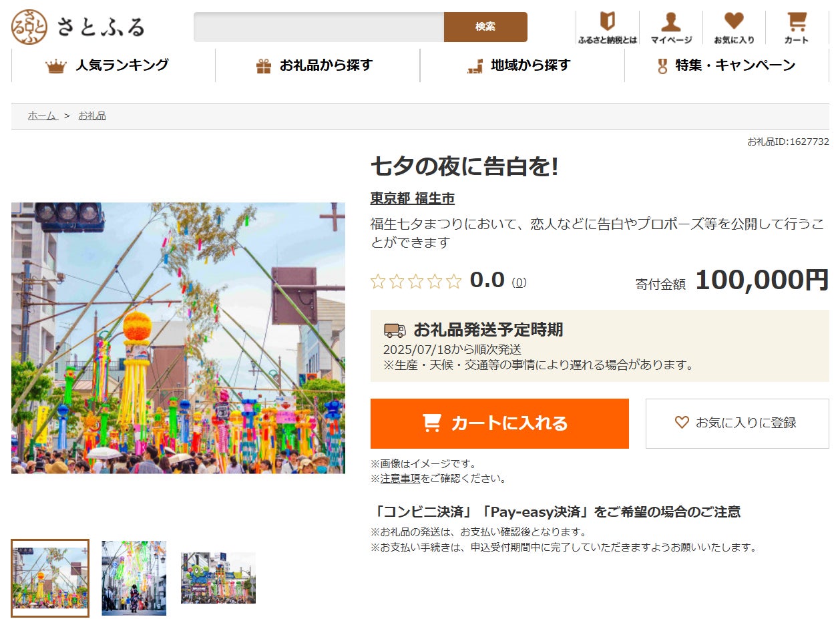Image resolution: width=840 pixels, height=619 pixels.
Task: Click the star rating row
Action: pos(416,281)
